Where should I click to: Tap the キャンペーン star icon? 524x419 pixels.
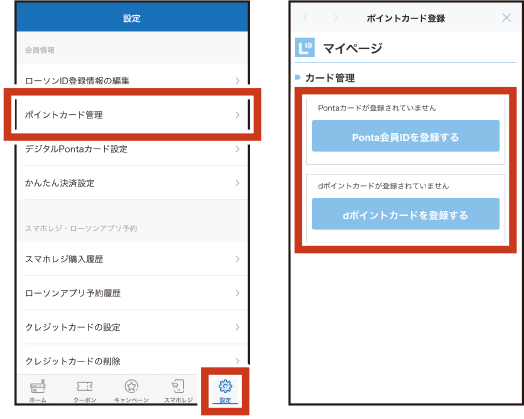131,386
